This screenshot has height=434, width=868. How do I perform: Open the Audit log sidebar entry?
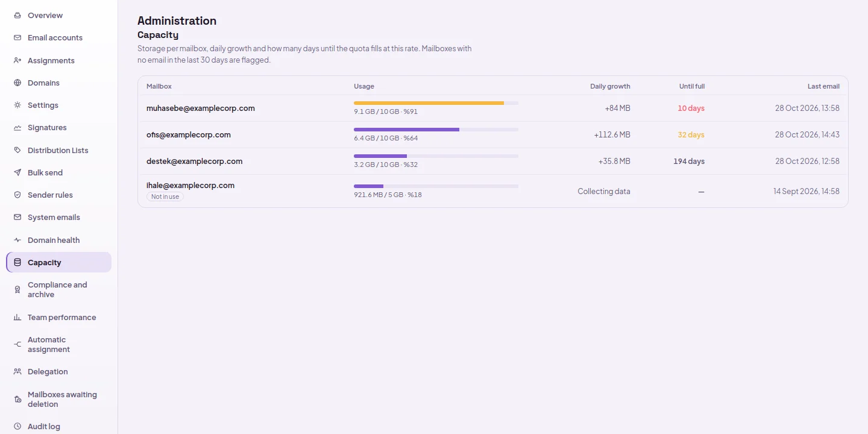point(59,426)
